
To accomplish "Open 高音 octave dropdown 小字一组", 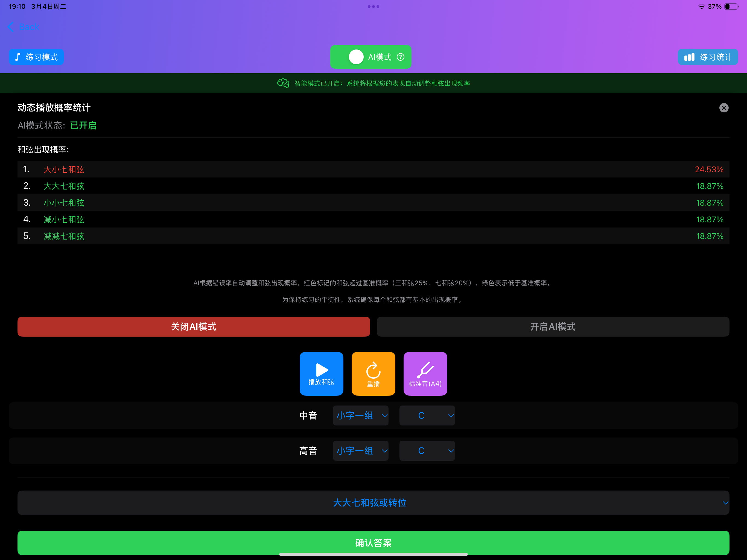I will point(361,451).
